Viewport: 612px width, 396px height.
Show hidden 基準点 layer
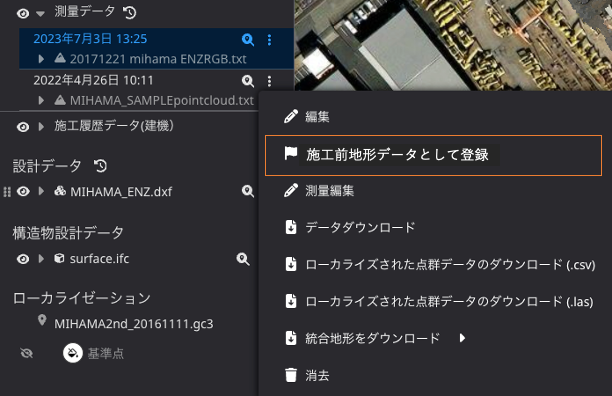[x=27, y=353]
